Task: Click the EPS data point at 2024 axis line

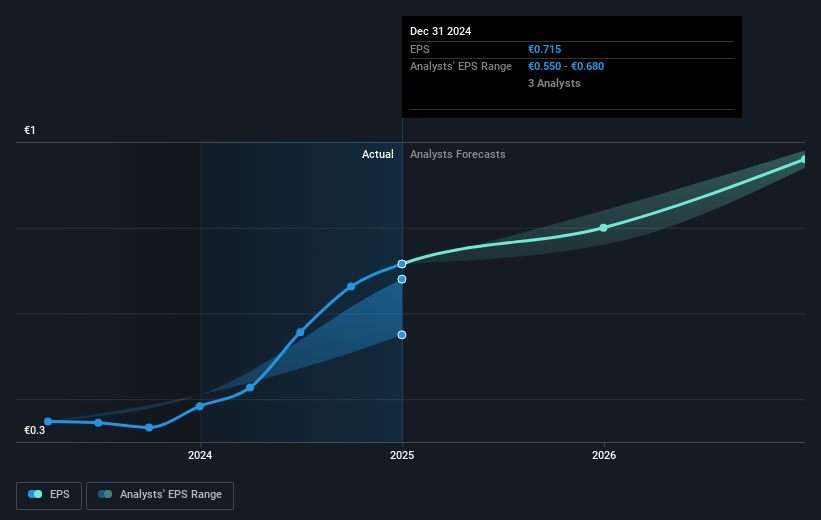Action: pyautogui.click(x=200, y=406)
